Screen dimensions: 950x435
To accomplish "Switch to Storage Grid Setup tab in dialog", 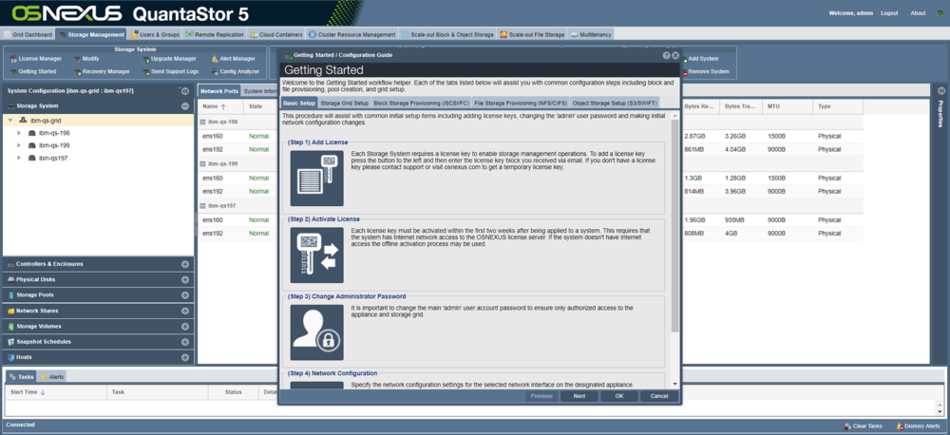I will point(344,103).
